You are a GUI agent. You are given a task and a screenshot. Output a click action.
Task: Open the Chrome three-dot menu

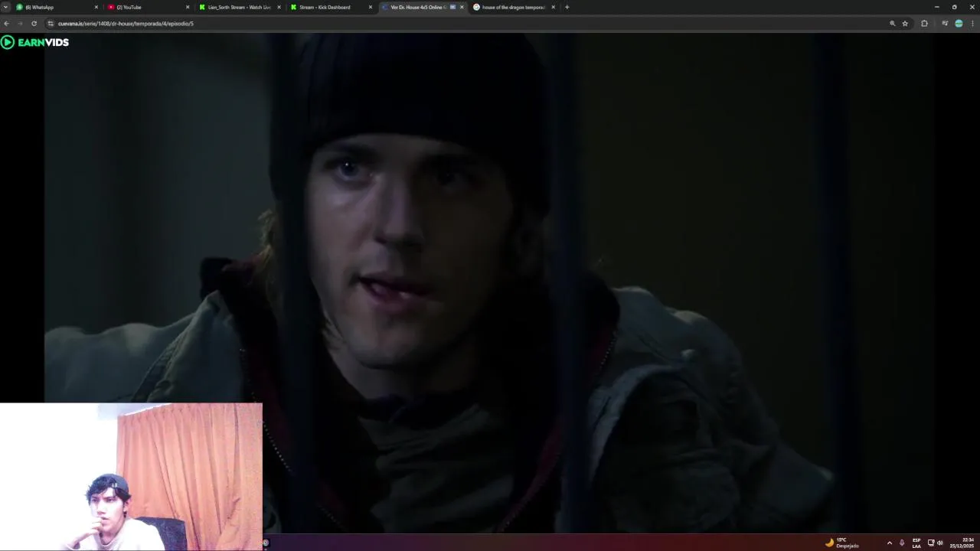click(x=972, y=23)
